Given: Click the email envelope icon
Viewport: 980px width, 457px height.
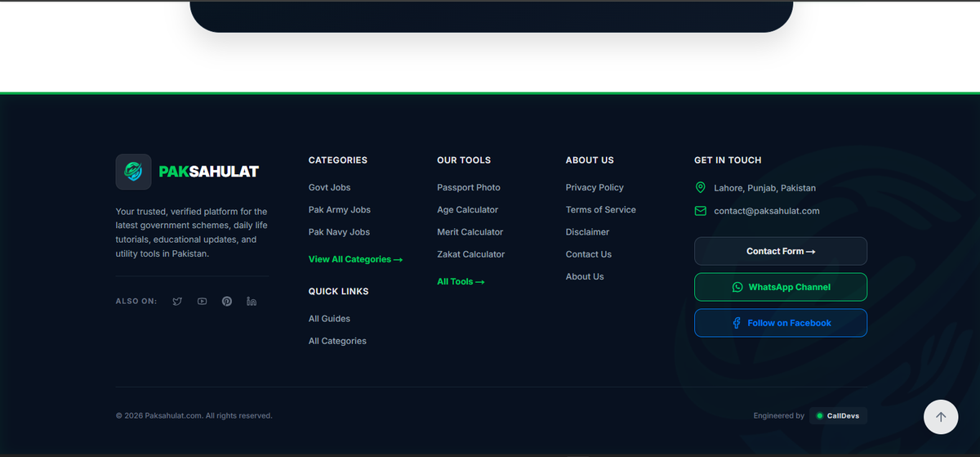Looking at the screenshot, I should click(x=700, y=211).
